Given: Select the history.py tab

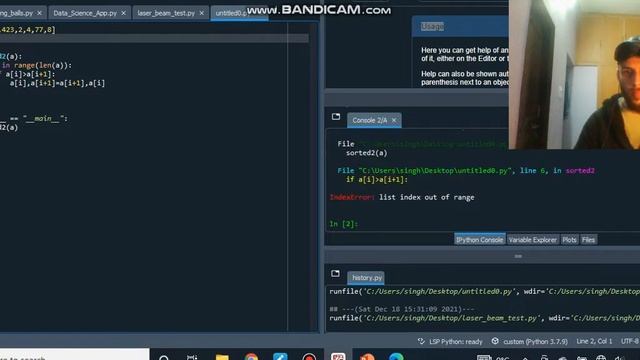Looking at the screenshot, I should pos(367,278).
